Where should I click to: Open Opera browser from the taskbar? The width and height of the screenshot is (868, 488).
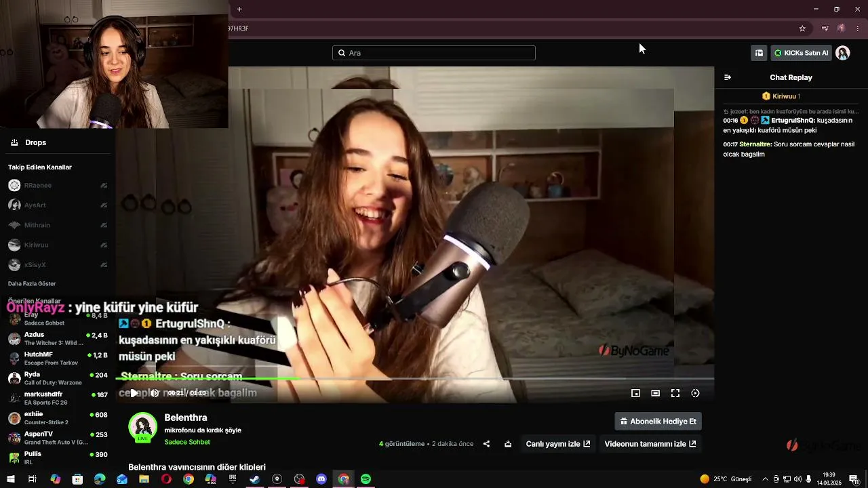[x=166, y=479]
